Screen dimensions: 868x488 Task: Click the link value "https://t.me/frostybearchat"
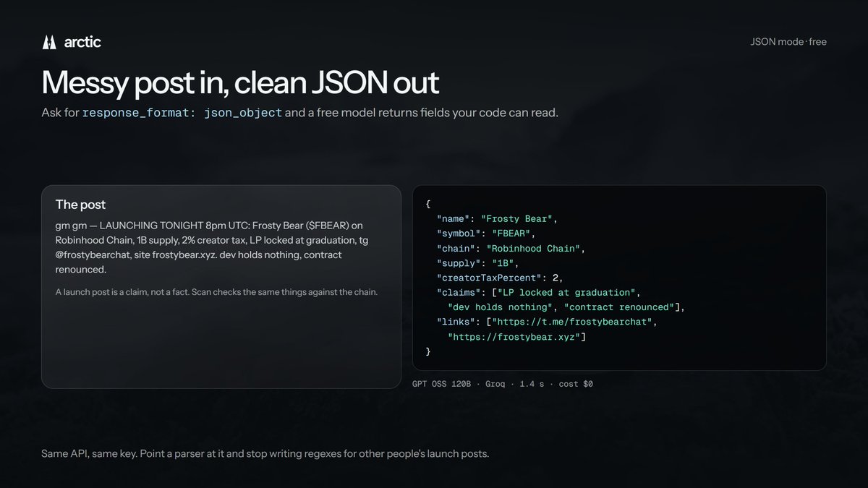pos(574,322)
